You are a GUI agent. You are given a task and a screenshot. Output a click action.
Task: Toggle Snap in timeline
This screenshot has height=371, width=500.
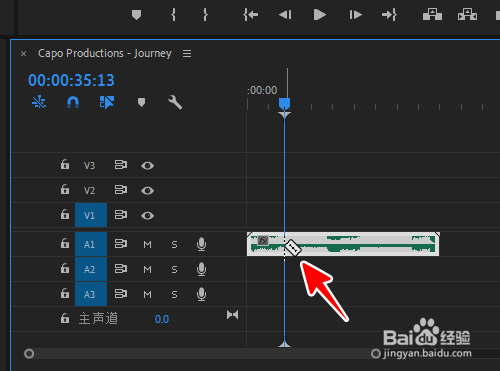pyautogui.click(x=73, y=102)
